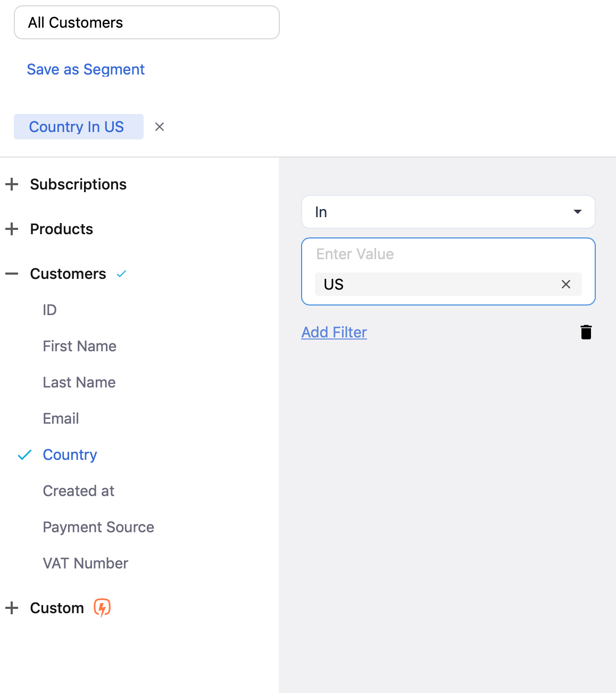Toggle the checked Country field
Screen dimensions: 616x693
70,455
